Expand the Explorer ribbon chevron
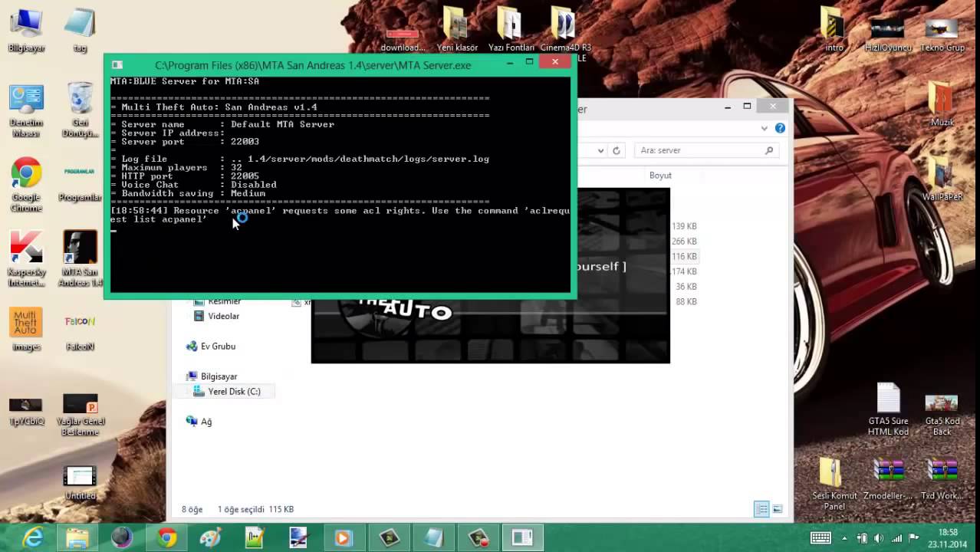The image size is (980, 552). pyautogui.click(x=765, y=128)
